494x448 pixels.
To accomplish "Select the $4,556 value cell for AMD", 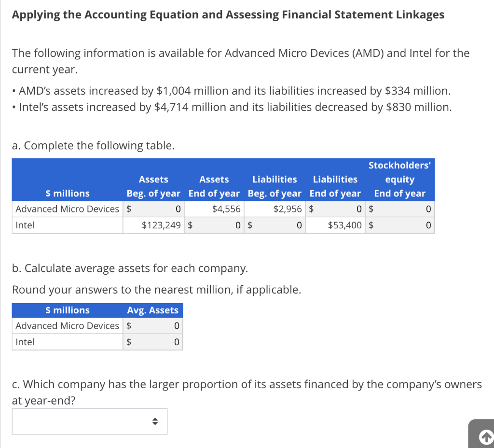I will [214, 209].
